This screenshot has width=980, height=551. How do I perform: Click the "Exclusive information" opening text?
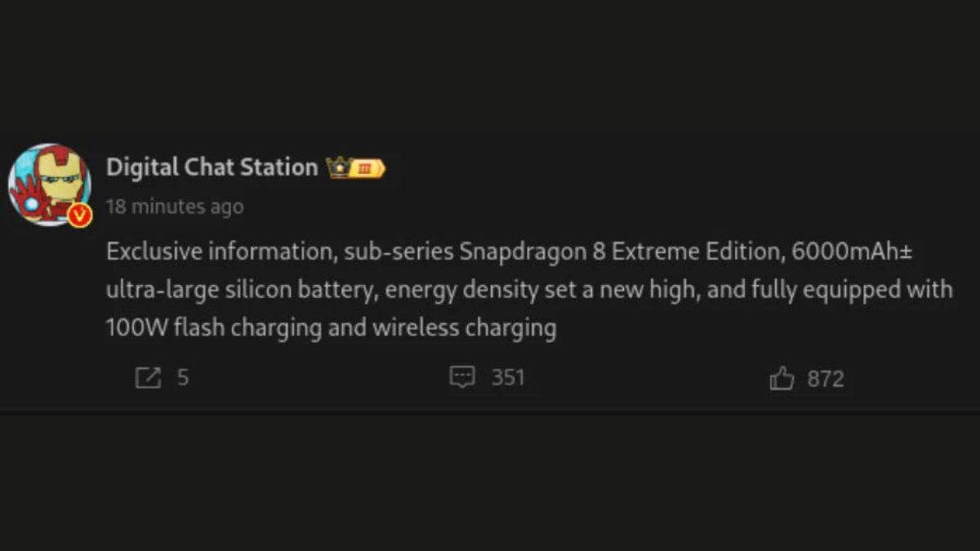pyautogui.click(x=217, y=251)
